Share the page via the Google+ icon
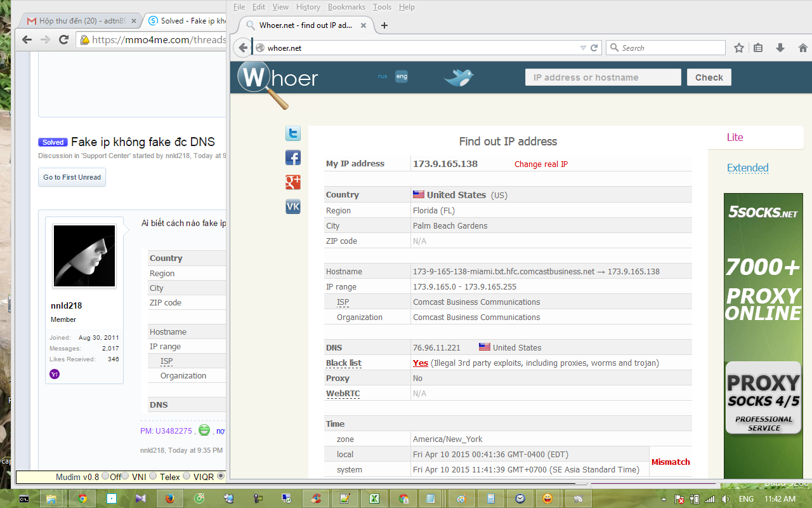The image size is (812, 508). (x=293, y=182)
